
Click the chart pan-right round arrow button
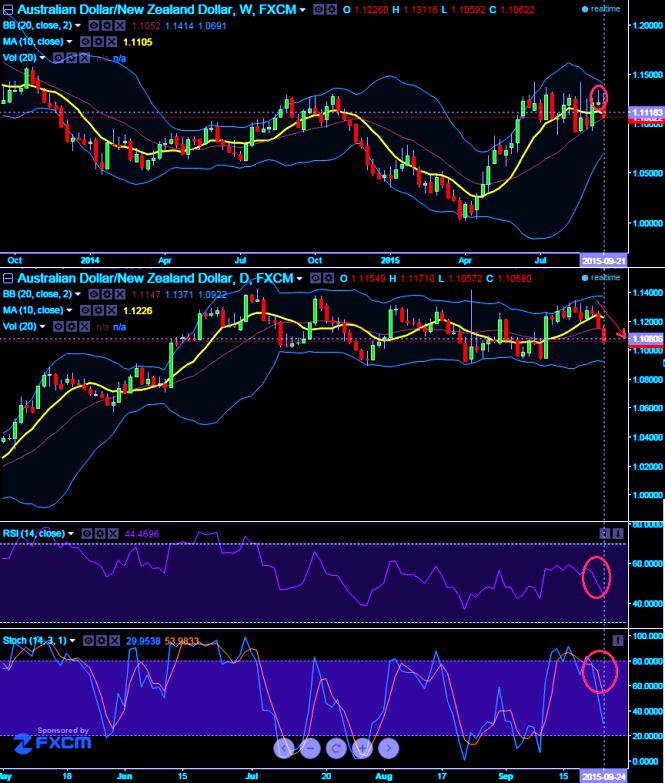pos(388,748)
